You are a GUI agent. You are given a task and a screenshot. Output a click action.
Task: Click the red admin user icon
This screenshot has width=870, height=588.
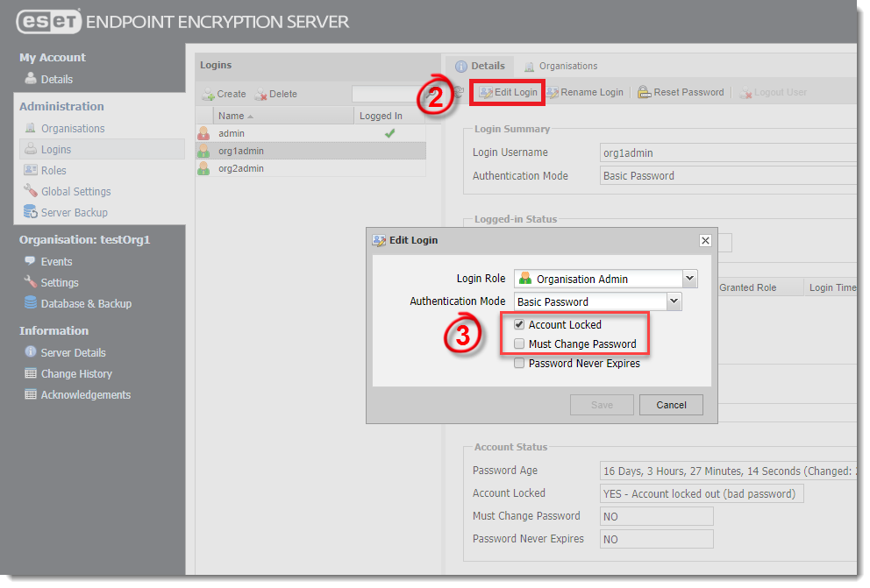pos(203,133)
